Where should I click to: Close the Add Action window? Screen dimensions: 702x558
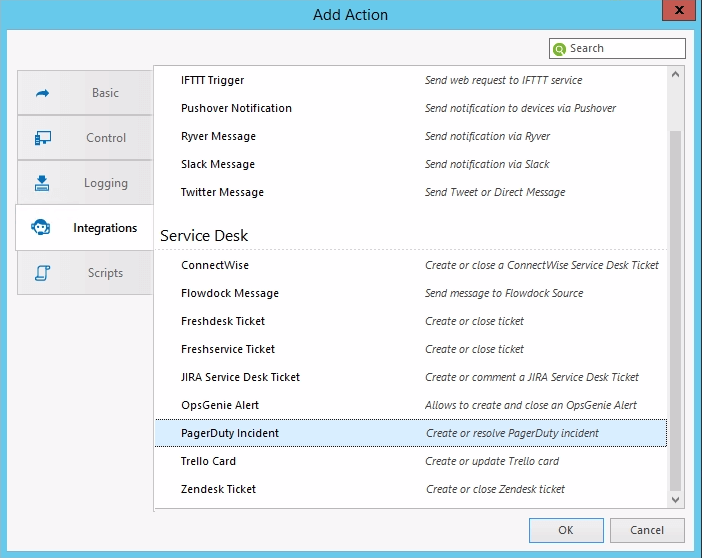coord(679,10)
